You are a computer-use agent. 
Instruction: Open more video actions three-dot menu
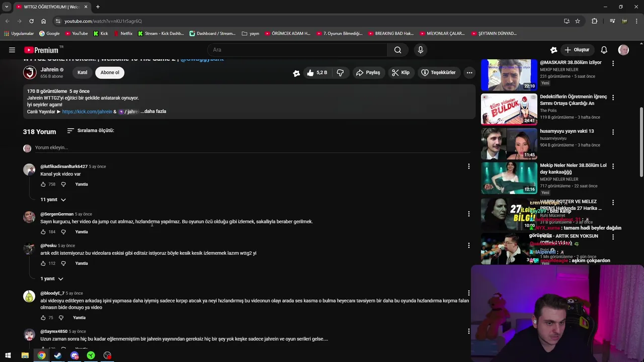point(469,72)
